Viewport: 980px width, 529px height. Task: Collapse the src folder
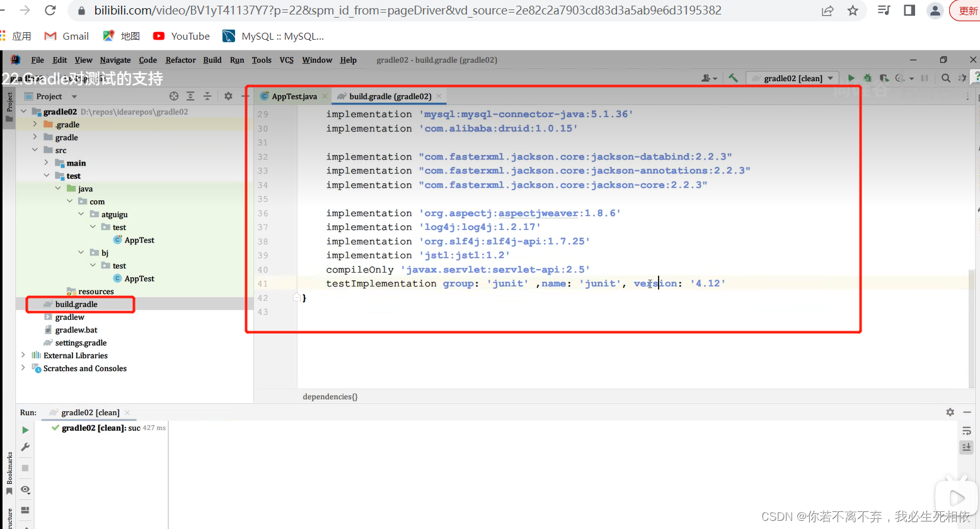35,150
